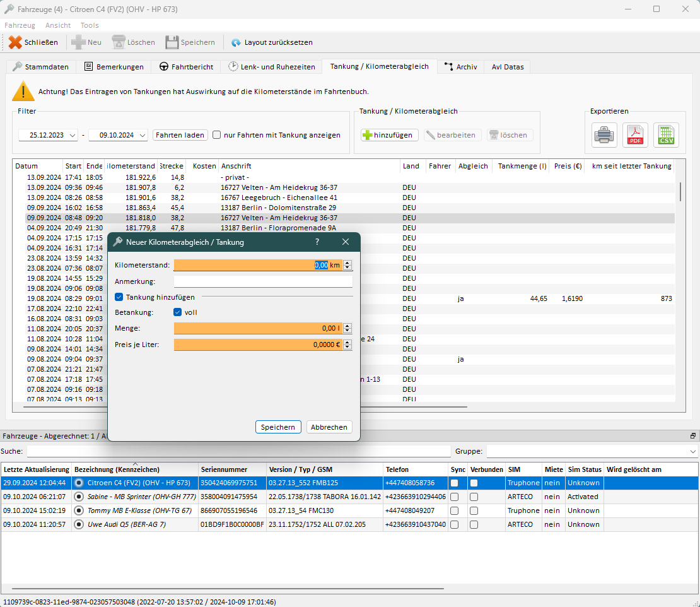Click Abbrechen to cancel dialog
Viewport: 700px width, 607px height.
329,427
